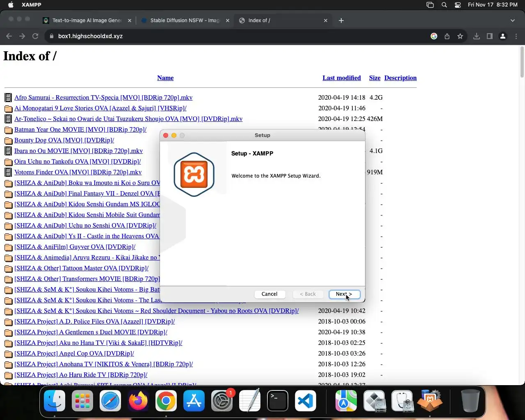
Task: Open the XAMPP menu in menu bar
Action: point(32,5)
